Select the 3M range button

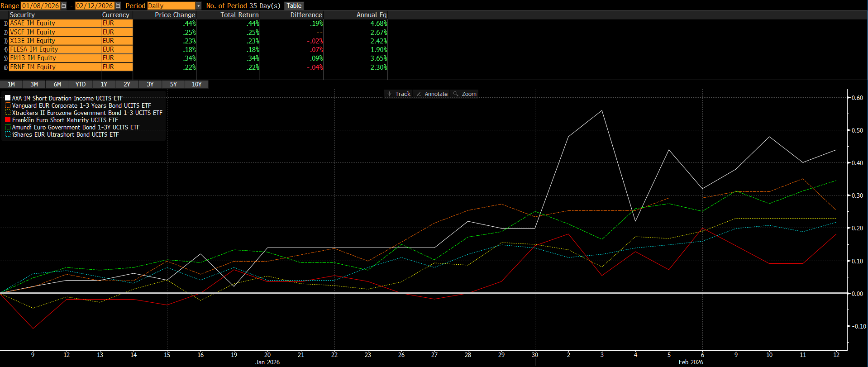point(34,85)
